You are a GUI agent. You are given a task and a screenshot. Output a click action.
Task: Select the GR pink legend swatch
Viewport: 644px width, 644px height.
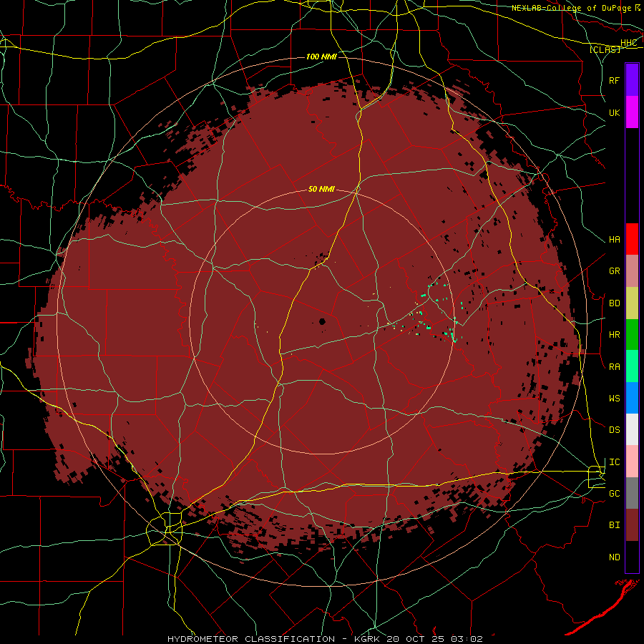coord(632,271)
